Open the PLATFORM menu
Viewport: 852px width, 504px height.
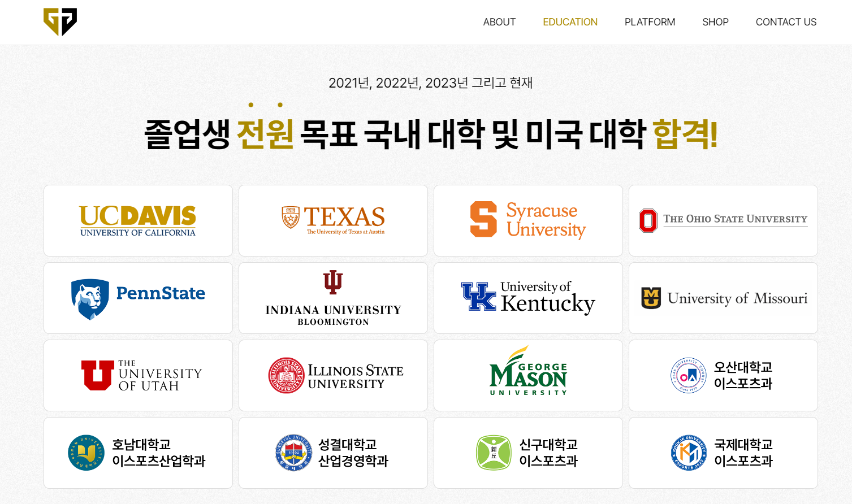point(650,22)
